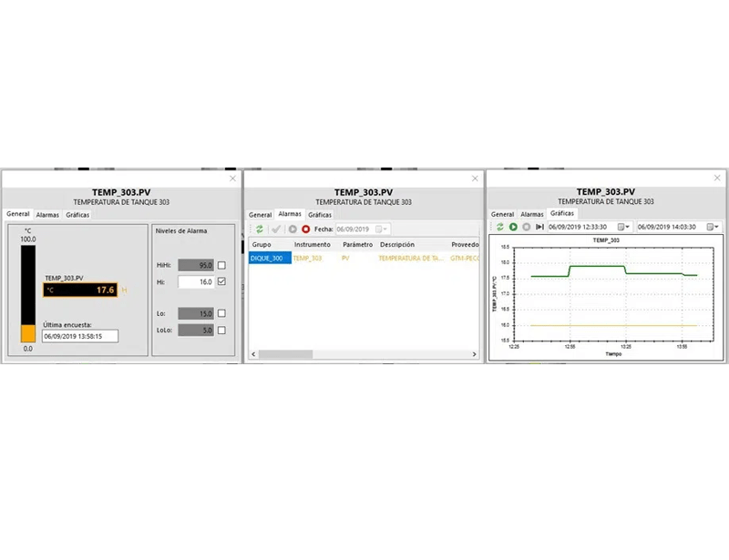
Task: Click horizontal scrollbar right arrow in alarm table
Action: pyautogui.click(x=474, y=354)
